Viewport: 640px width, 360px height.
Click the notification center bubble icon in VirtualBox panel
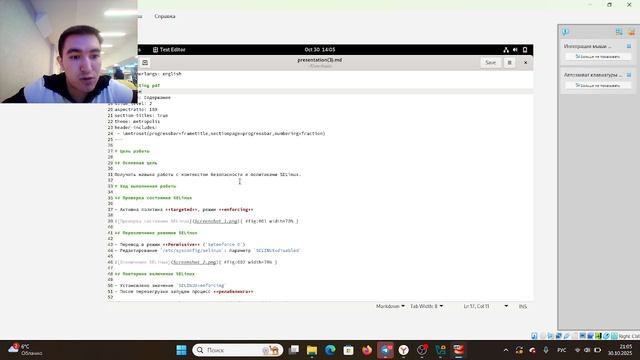pos(565,31)
